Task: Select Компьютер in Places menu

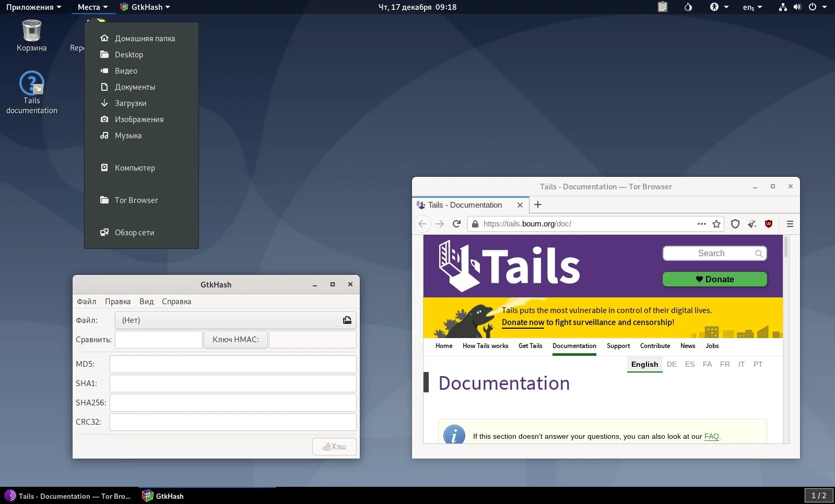Action: [142, 167]
